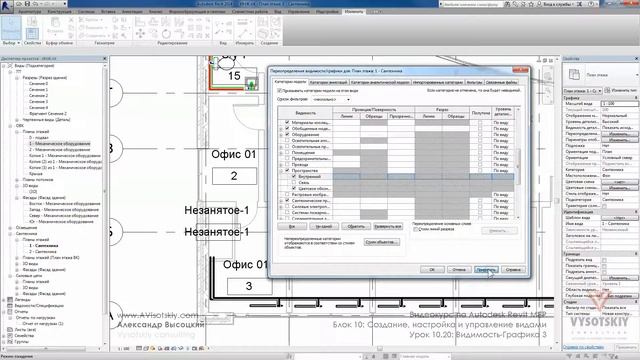Collapse the Графика section in Properties
Screen dimensions: 640x360
[x=636, y=98]
